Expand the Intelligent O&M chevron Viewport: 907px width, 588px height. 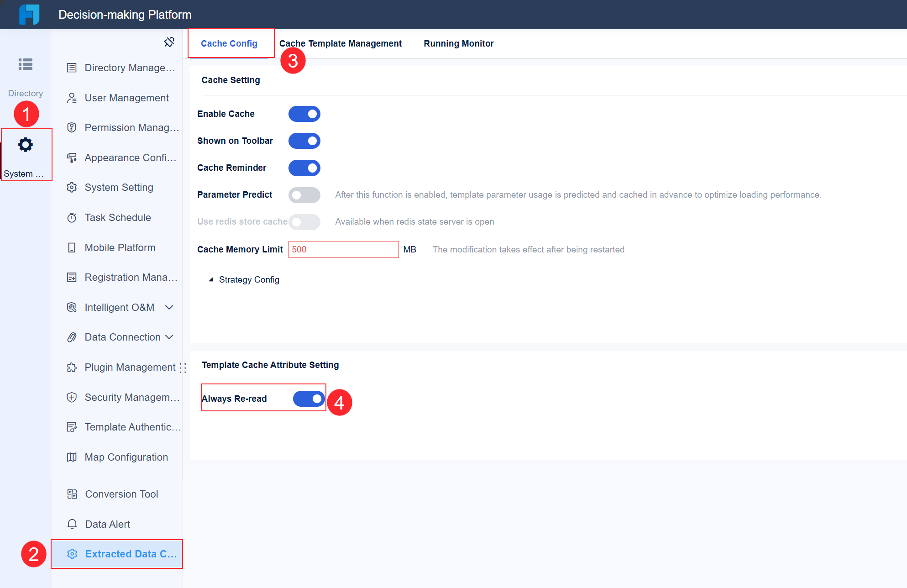[x=169, y=307]
